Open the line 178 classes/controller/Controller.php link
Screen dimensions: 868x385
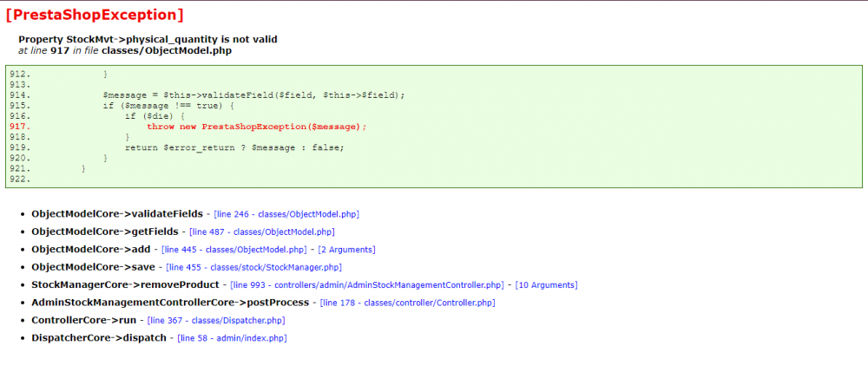[407, 303]
